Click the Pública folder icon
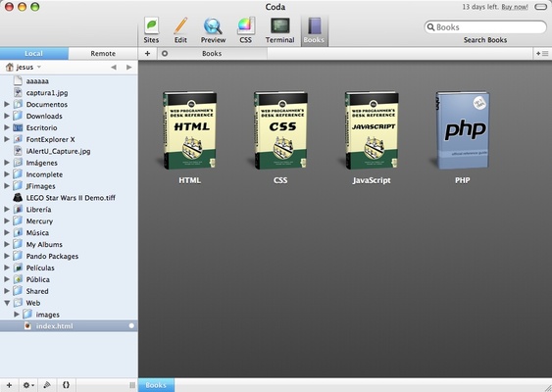 click(x=18, y=279)
